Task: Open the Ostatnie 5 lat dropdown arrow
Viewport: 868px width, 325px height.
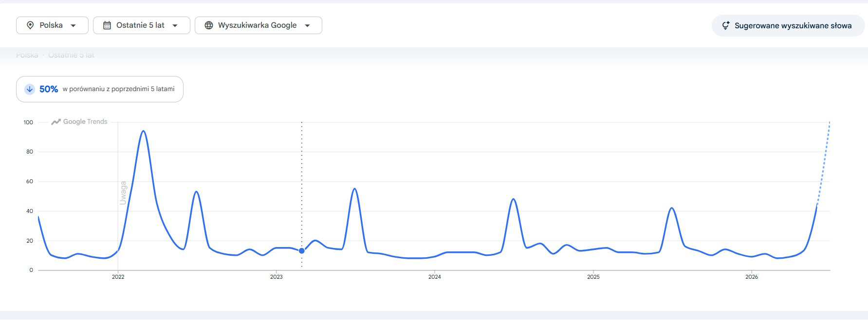Action: pos(175,25)
